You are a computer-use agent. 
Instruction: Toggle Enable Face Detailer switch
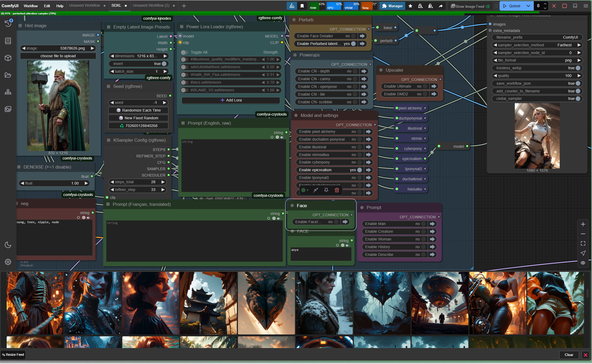[x=354, y=36]
